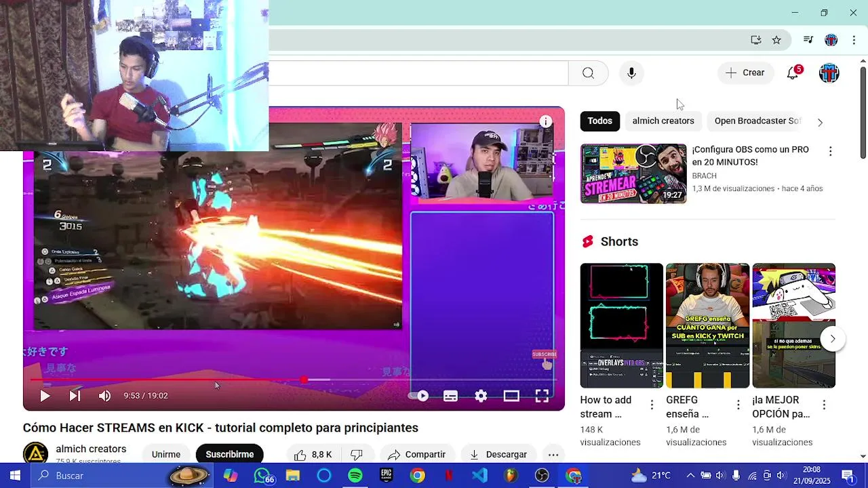Open more actions menu beside Descargar
Image resolution: width=868 pixels, height=488 pixels.
(x=553, y=454)
